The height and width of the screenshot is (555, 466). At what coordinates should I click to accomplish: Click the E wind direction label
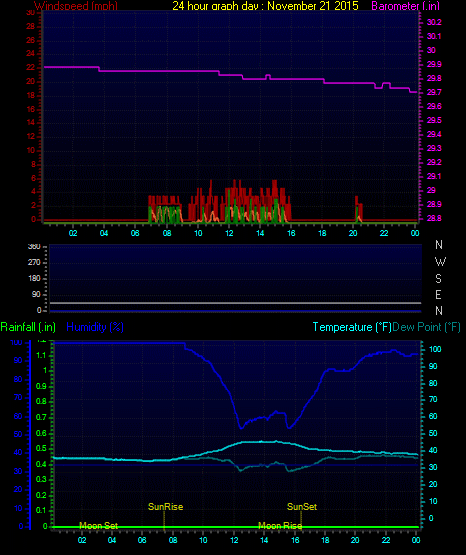(438, 294)
